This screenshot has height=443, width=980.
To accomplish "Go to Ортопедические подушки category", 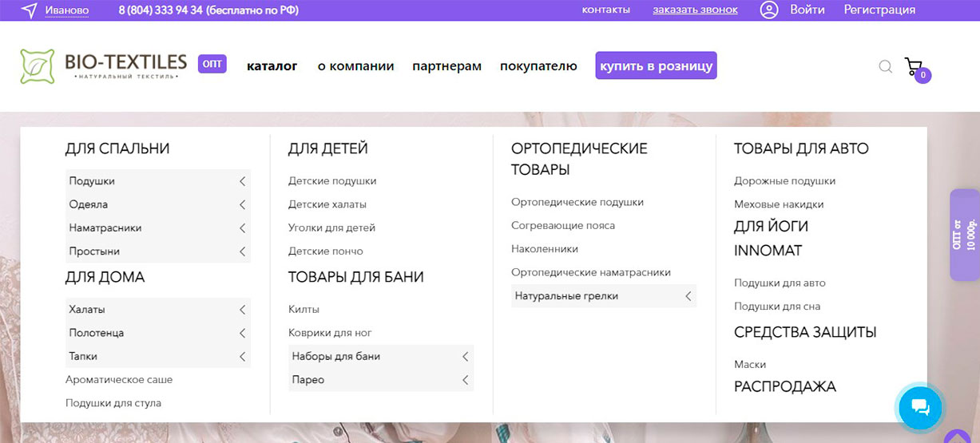I will pyautogui.click(x=577, y=203).
